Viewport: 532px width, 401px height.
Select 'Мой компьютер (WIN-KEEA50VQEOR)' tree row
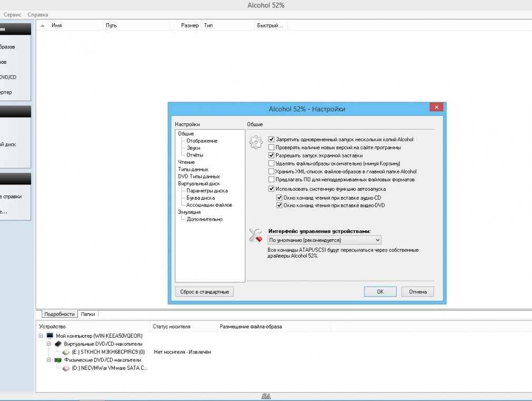(99, 336)
